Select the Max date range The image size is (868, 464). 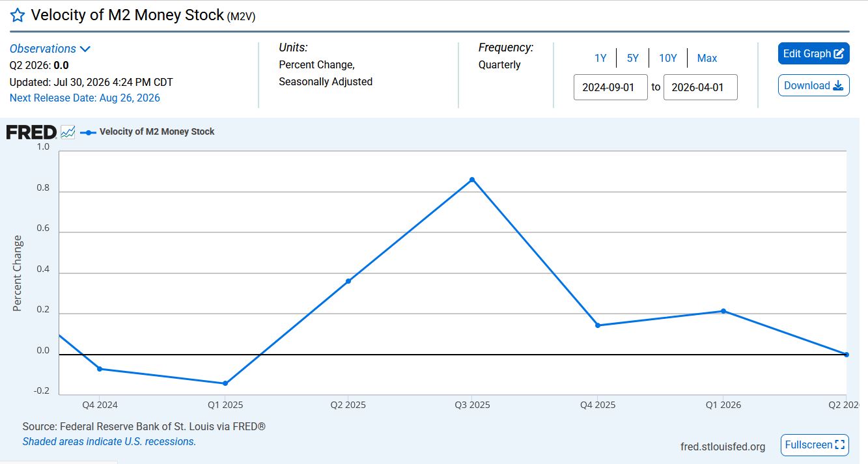click(707, 58)
